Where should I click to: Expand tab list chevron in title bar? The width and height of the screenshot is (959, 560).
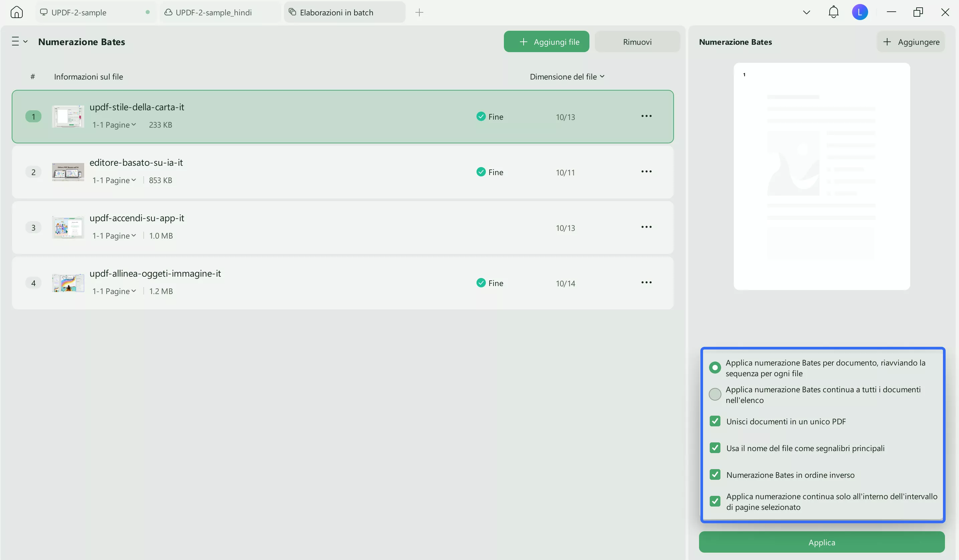pos(806,13)
